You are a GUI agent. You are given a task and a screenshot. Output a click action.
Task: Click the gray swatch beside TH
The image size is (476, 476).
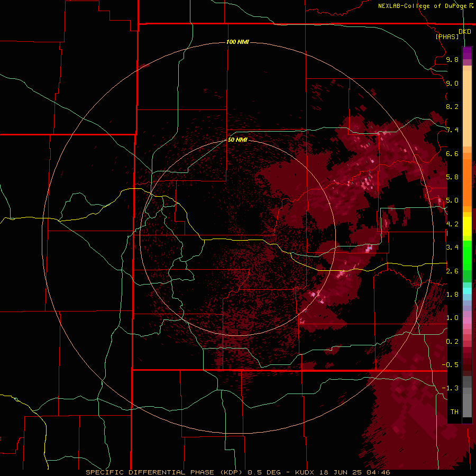tap(467, 407)
